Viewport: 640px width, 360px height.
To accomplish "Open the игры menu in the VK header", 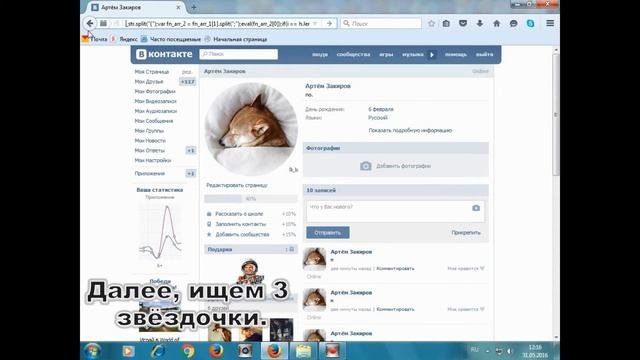I will pos(386,54).
